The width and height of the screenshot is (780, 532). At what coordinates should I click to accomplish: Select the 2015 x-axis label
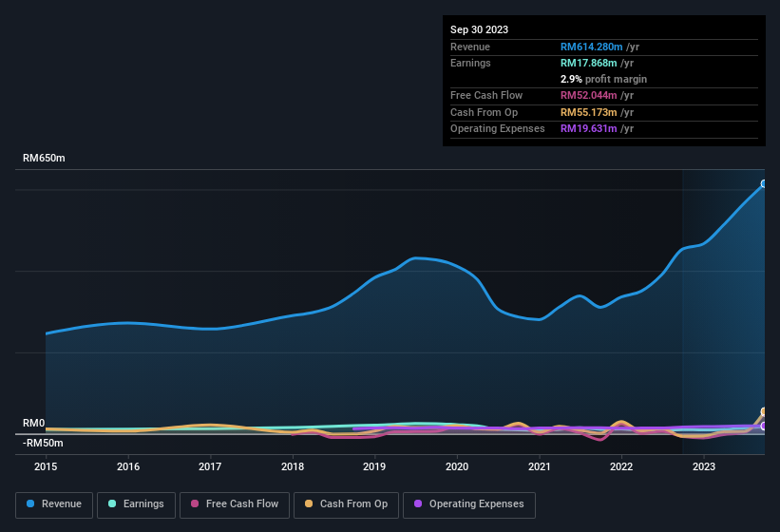46,466
